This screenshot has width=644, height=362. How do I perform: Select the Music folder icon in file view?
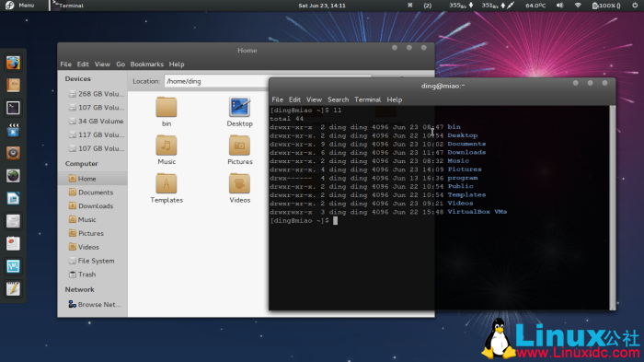167,146
